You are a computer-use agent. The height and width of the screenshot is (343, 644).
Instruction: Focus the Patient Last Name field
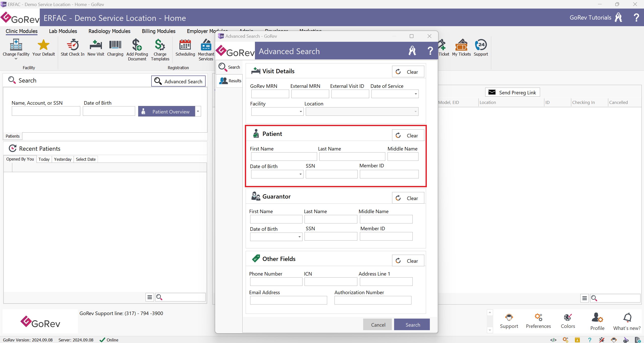(x=352, y=157)
